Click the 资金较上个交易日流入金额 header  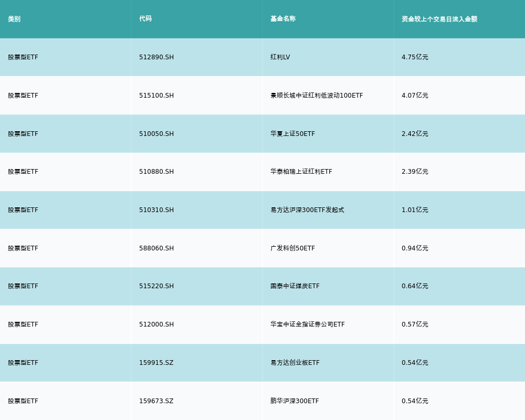point(439,19)
